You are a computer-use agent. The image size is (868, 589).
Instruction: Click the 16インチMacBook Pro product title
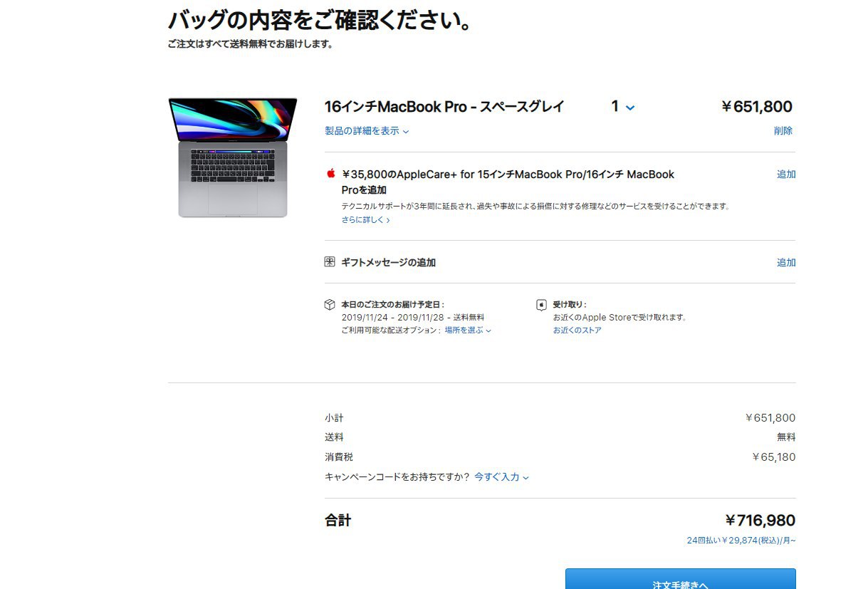444,107
